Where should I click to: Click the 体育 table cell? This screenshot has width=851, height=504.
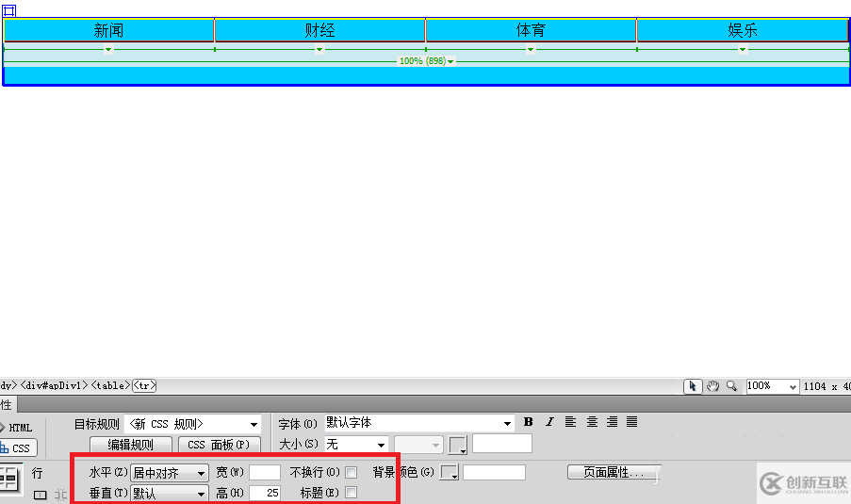[x=531, y=30]
